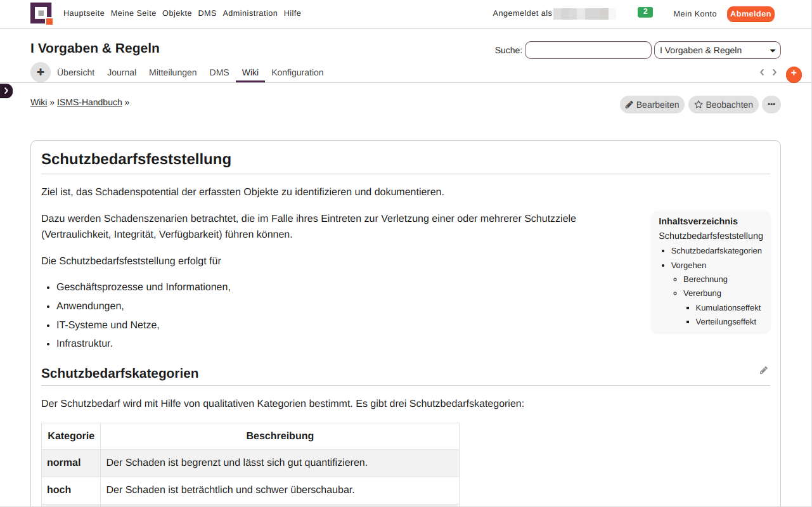This screenshot has height=507, width=812.
Task: Click the right chevron to scroll tabs
Action: coord(774,72)
